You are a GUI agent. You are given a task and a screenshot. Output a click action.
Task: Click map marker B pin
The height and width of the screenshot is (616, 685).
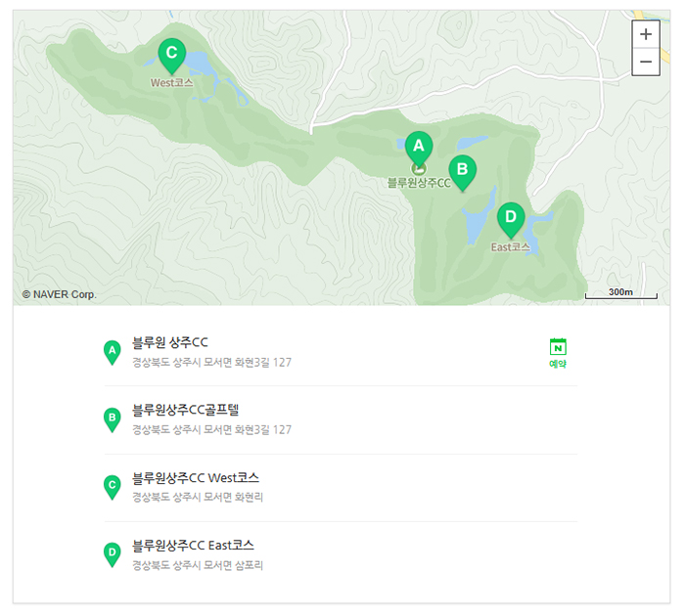[463, 173]
